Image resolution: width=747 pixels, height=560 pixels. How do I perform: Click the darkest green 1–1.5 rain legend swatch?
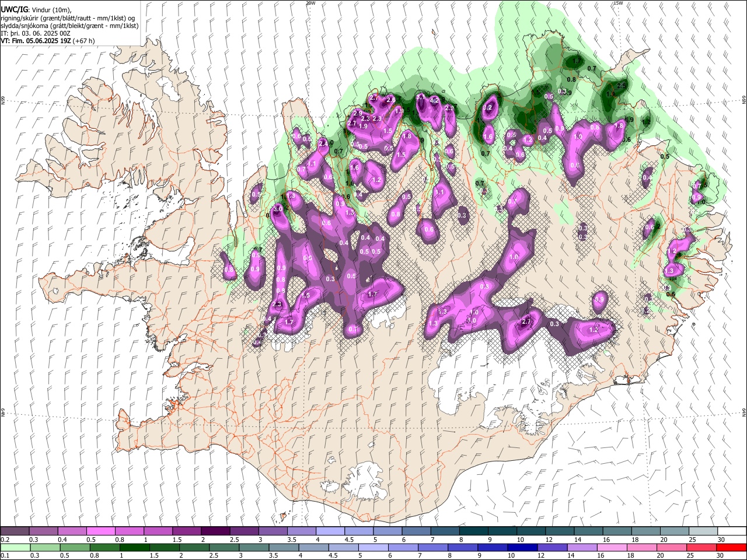tap(134, 548)
